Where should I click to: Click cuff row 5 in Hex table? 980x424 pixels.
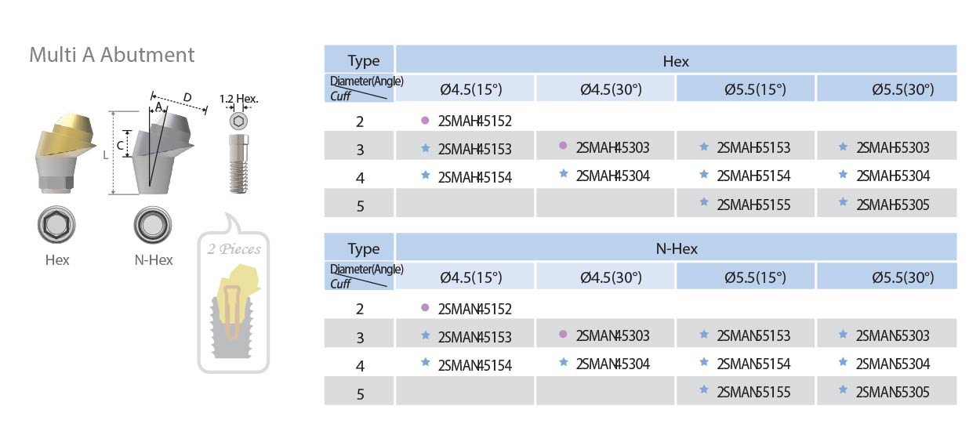[641, 204]
